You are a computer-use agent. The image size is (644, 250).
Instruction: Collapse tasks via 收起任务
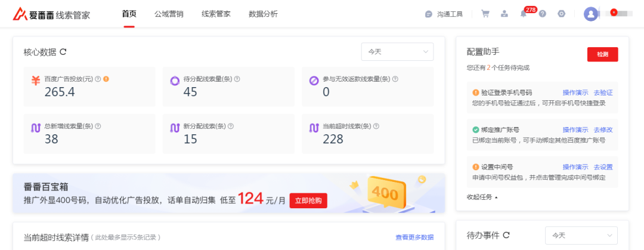[482, 197]
